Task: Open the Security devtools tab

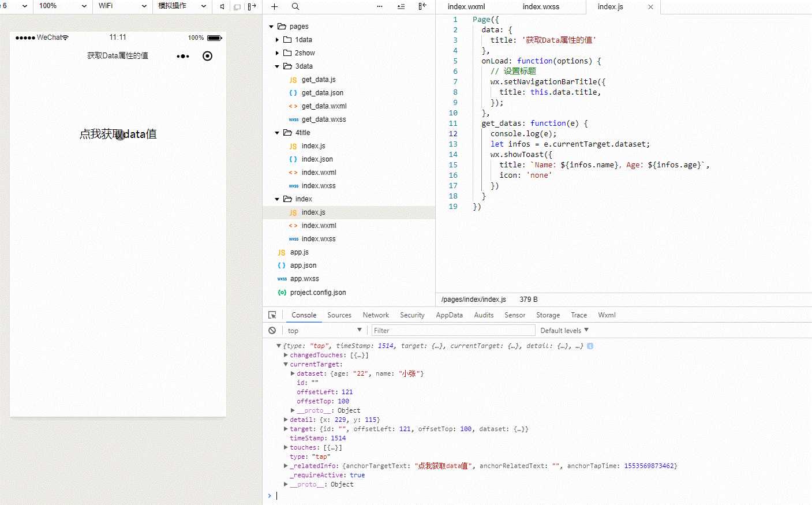Action: pos(412,315)
